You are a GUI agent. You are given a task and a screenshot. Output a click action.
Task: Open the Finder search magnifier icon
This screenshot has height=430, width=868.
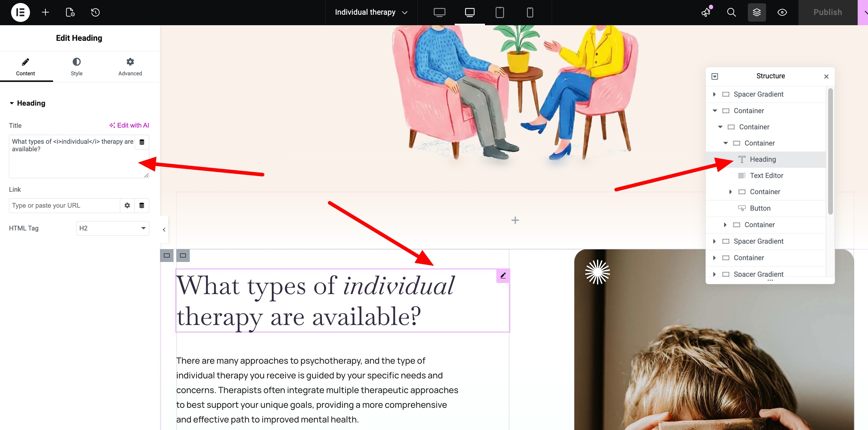[x=731, y=13]
